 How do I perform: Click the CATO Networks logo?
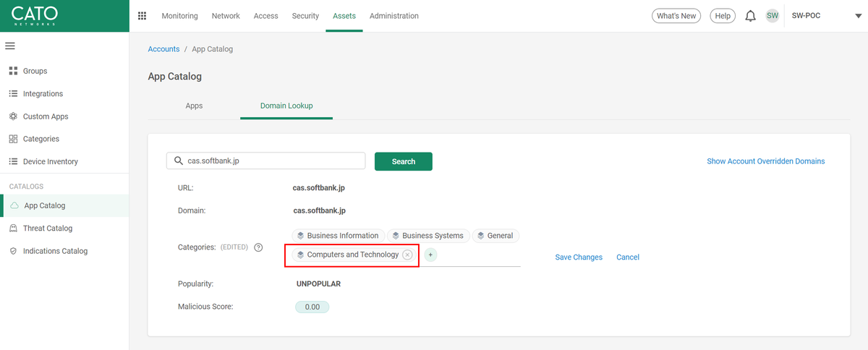click(35, 16)
